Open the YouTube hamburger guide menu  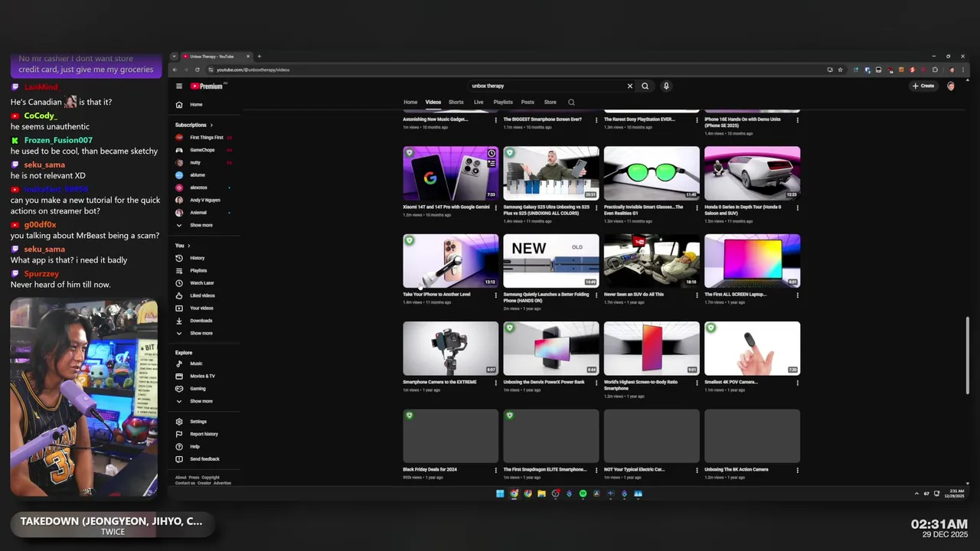179,86
